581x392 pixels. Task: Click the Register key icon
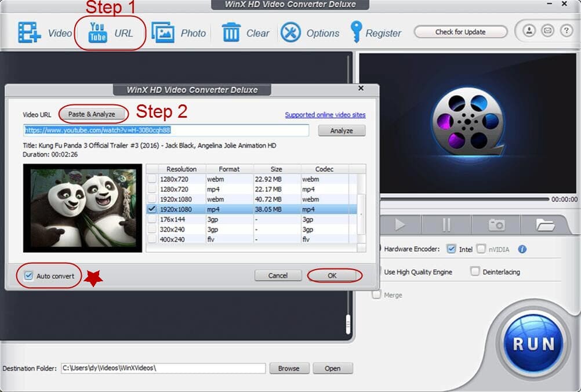(x=356, y=32)
